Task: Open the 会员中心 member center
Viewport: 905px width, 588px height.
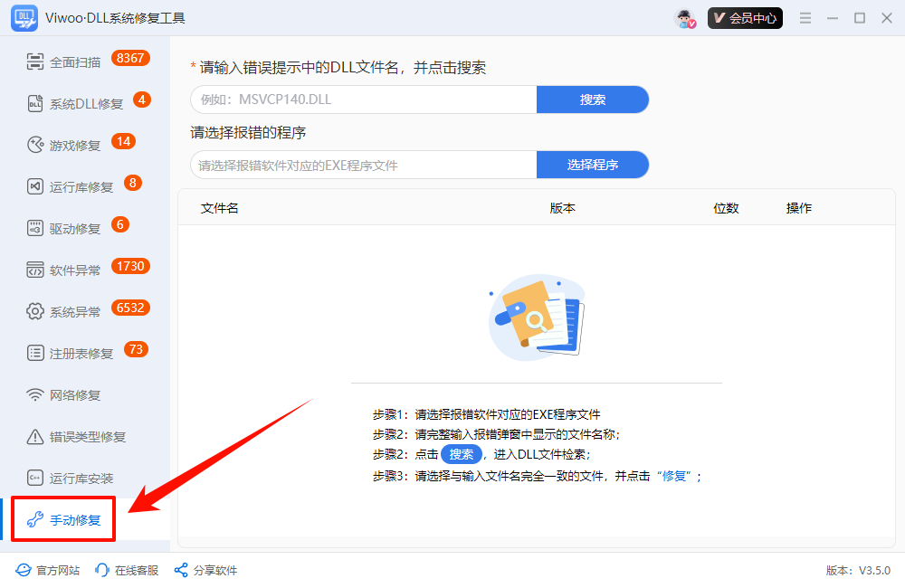Action: (745, 18)
